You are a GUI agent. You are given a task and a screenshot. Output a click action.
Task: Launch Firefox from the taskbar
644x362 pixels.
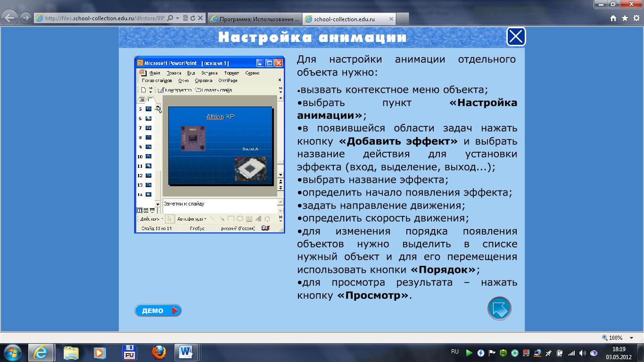(159, 352)
